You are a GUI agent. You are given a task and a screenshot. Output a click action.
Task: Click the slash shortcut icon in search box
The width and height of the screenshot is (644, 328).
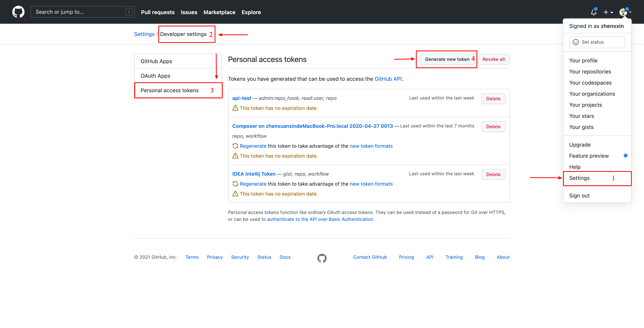pyautogui.click(x=129, y=12)
